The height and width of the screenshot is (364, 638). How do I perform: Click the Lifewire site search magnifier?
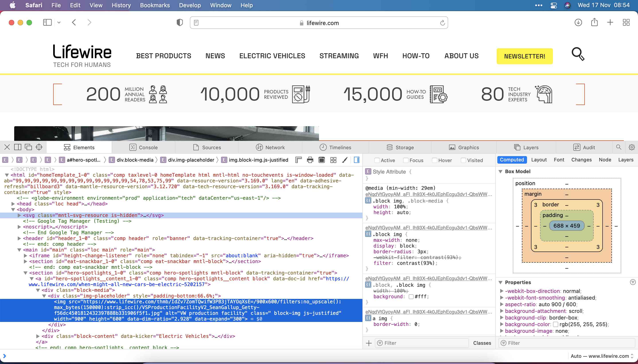pyautogui.click(x=578, y=54)
